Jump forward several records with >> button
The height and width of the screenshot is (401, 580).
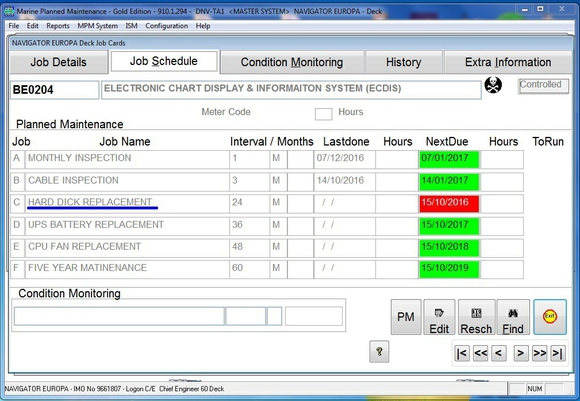(x=539, y=353)
